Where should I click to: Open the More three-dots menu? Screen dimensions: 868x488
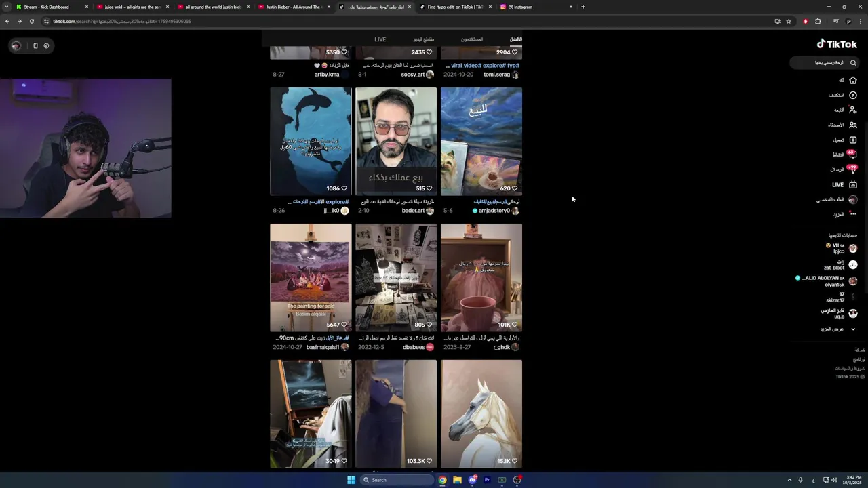tap(853, 214)
